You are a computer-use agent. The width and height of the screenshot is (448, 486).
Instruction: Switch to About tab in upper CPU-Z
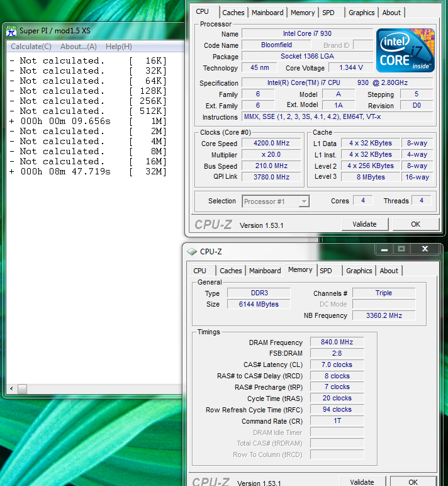(x=391, y=13)
